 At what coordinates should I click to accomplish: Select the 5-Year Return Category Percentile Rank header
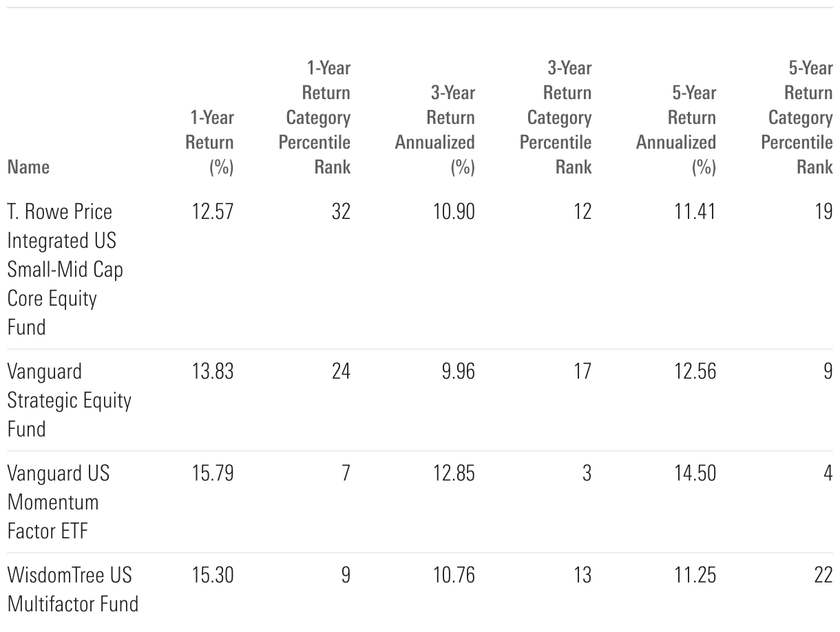[797, 117]
